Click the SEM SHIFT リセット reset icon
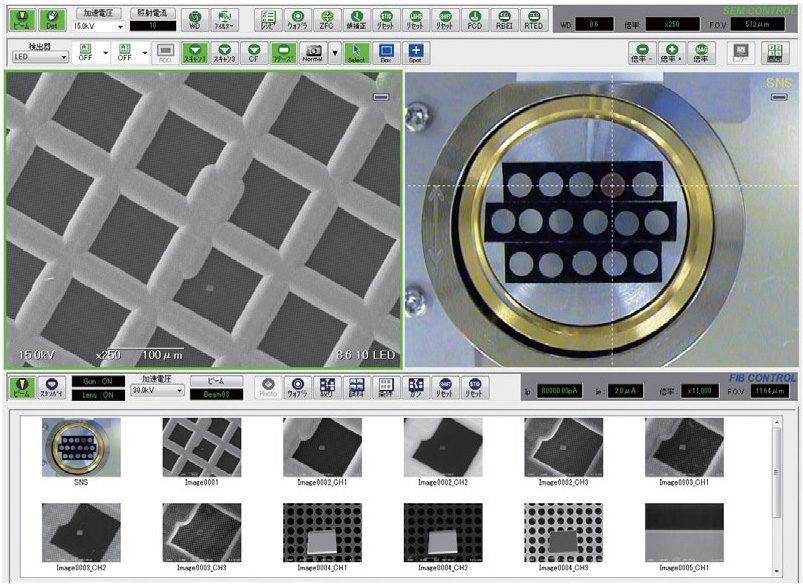Viewport: 803px width, 585px height. click(445, 20)
